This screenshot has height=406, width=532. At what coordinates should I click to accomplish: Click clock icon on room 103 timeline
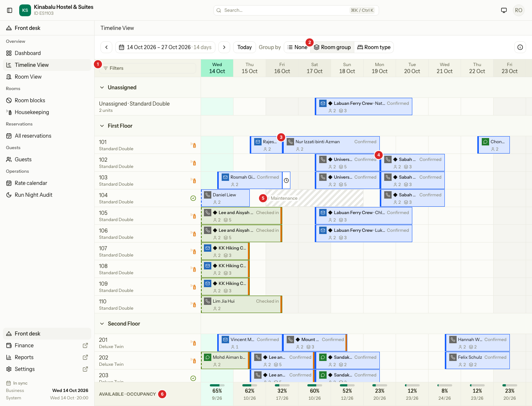click(286, 180)
